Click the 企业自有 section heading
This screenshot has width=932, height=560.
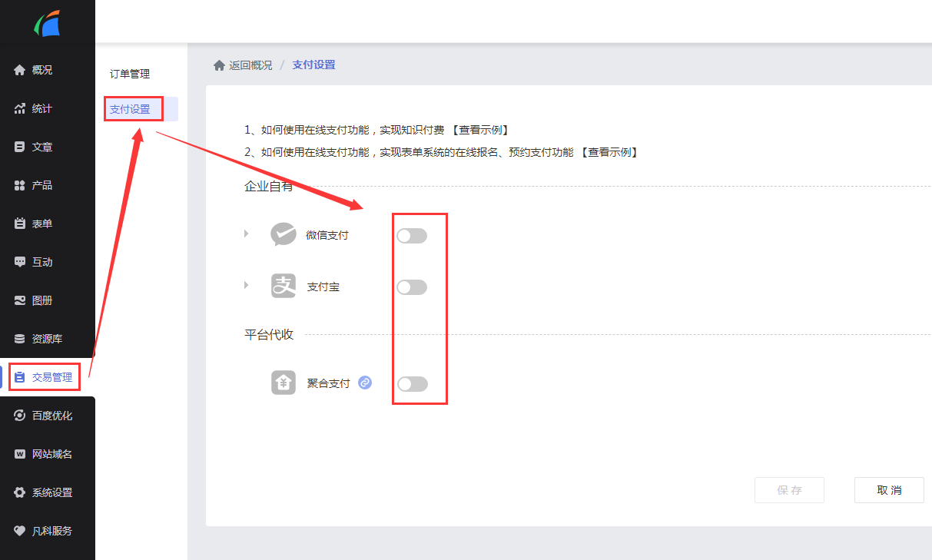coord(269,186)
